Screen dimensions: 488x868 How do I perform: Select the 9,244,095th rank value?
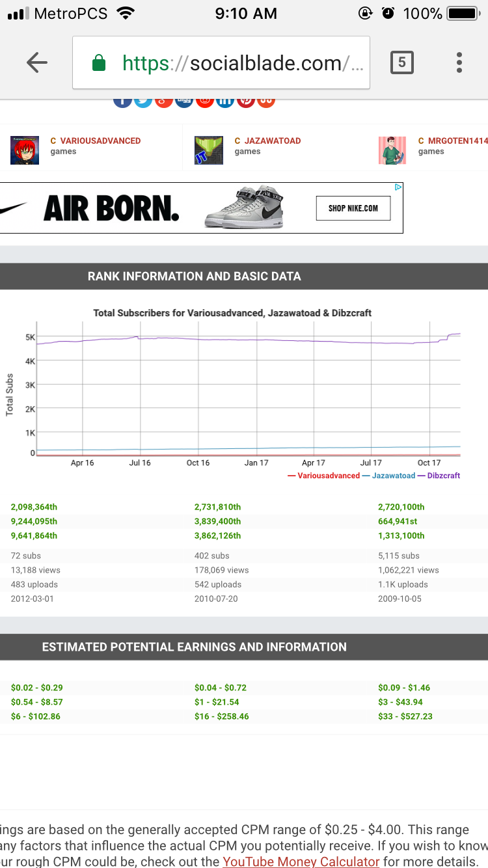(x=34, y=521)
